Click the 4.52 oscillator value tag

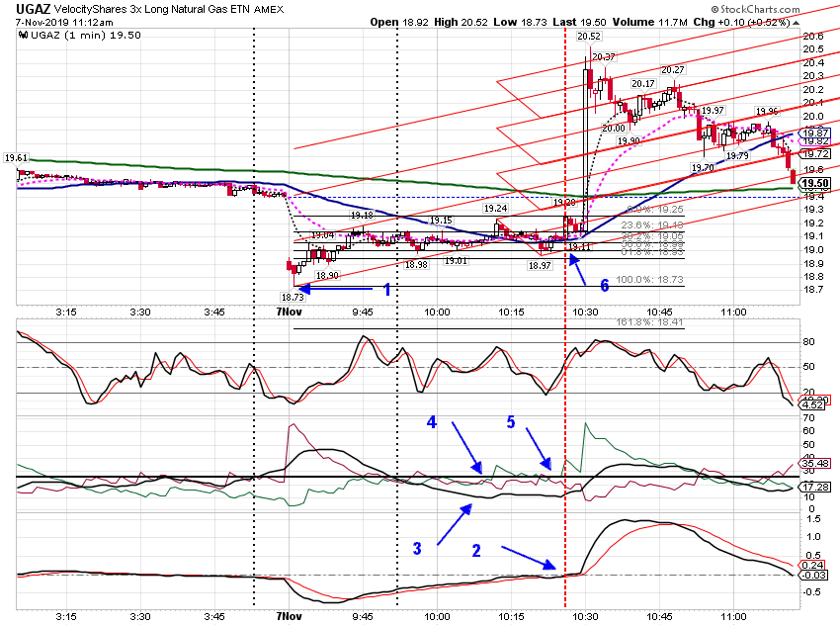point(812,405)
